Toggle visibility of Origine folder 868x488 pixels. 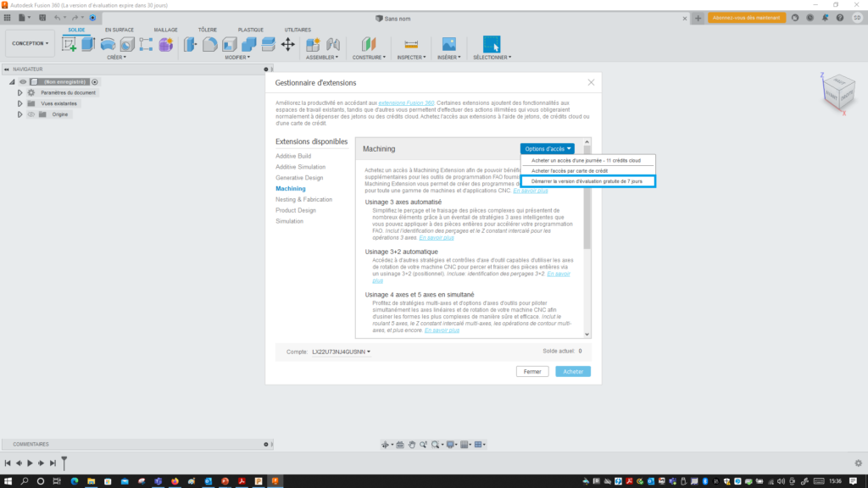coord(31,114)
